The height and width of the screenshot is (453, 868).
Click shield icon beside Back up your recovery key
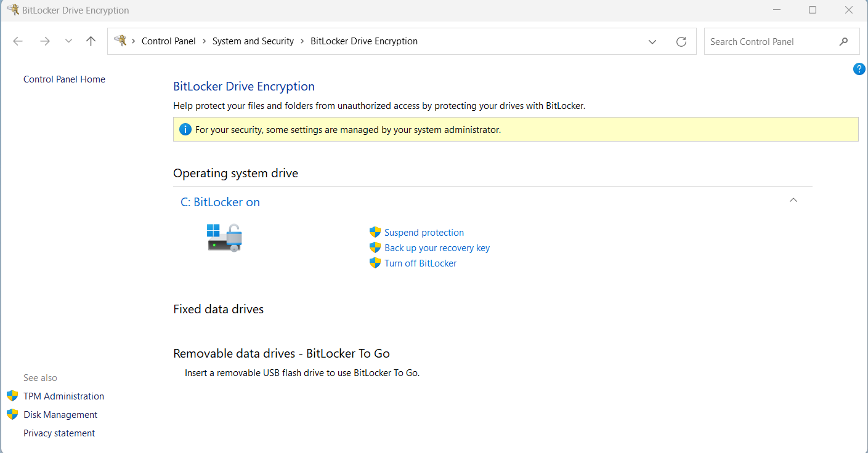click(375, 247)
